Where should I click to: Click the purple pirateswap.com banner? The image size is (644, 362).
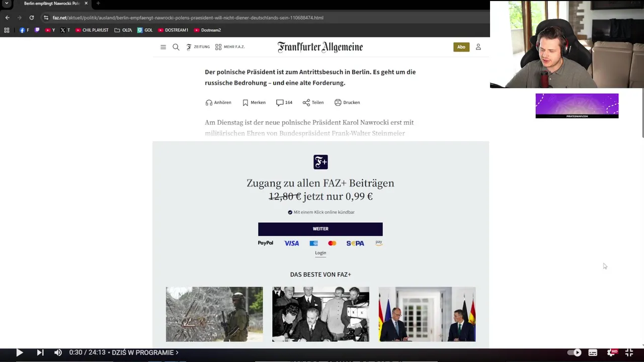577,106
